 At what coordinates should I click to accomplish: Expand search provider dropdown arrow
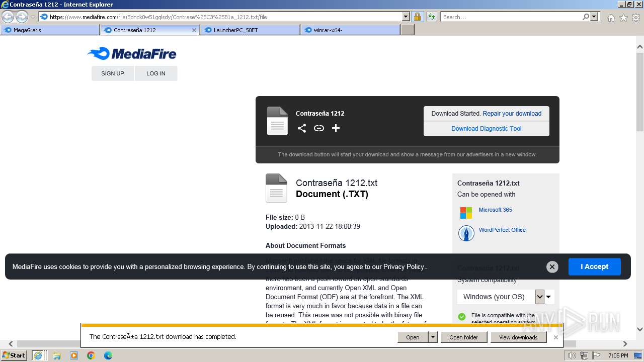(595, 17)
